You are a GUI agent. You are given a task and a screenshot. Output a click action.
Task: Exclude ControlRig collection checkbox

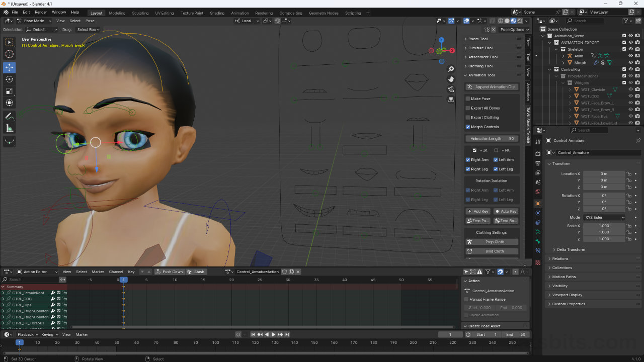tap(624, 69)
